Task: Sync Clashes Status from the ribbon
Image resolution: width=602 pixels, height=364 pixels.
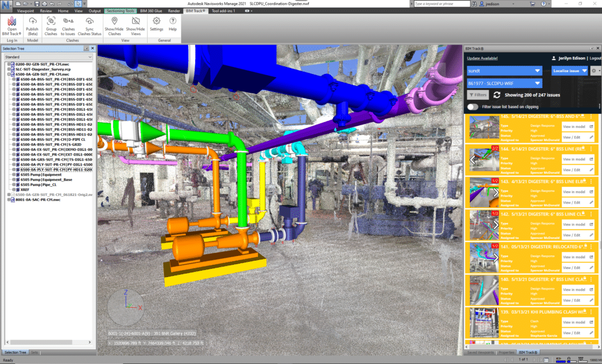Action: (x=89, y=26)
